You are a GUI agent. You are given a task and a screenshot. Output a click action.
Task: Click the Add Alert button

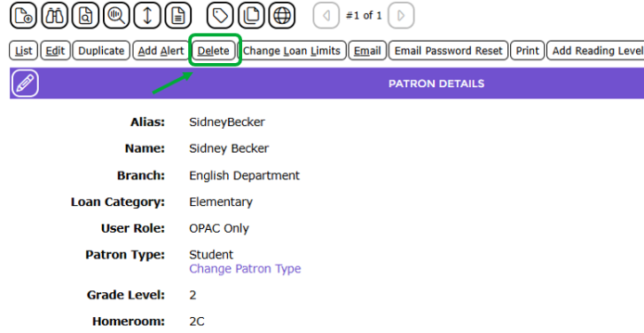[x=161, y=51]
